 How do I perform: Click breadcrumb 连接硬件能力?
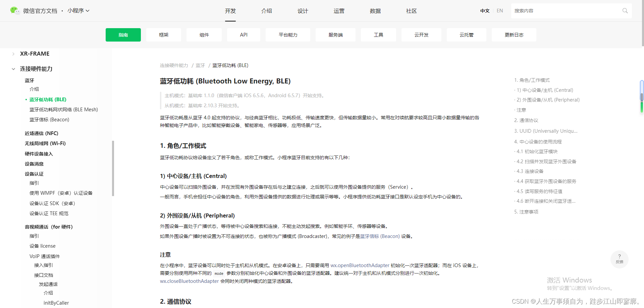174,65
